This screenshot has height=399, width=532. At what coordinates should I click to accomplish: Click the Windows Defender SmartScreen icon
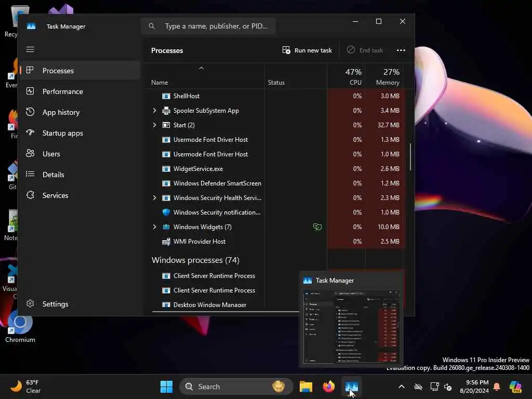coord(166,183)
